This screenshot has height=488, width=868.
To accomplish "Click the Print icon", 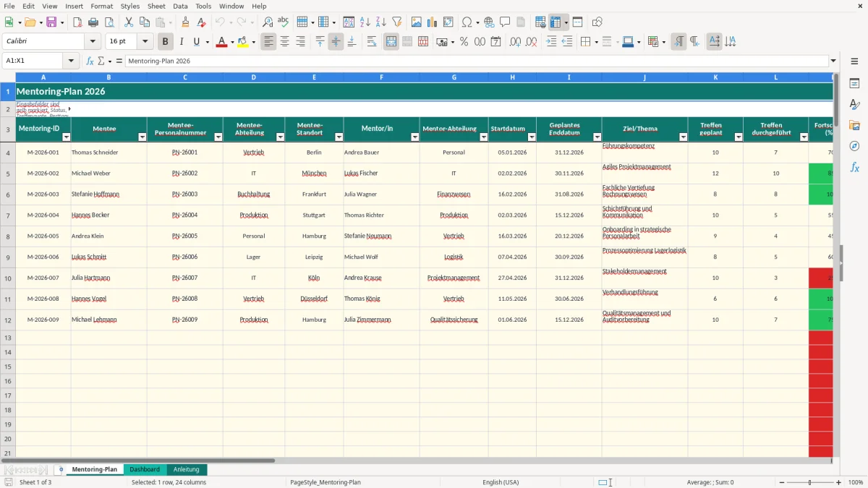I will click(x=93, y=22).
